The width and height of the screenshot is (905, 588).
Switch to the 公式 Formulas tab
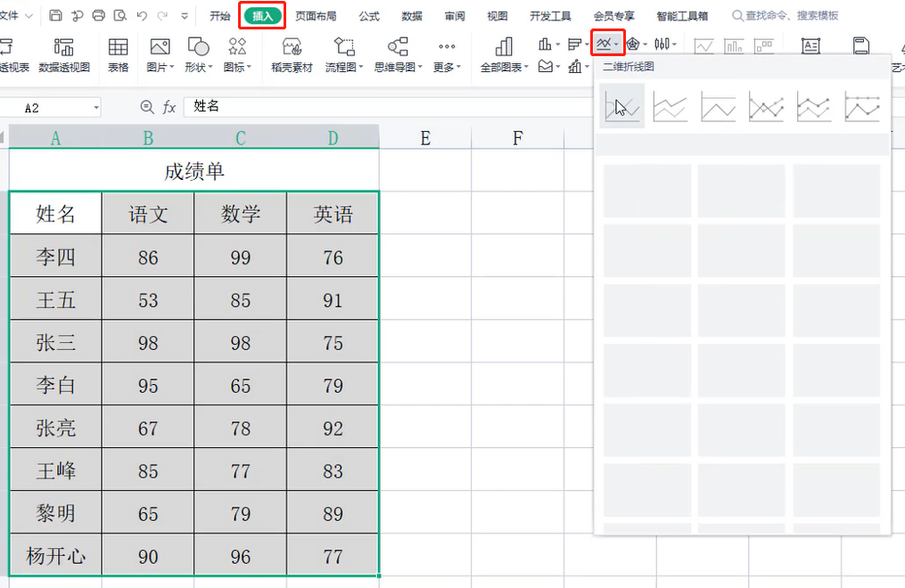click(369, 14)
